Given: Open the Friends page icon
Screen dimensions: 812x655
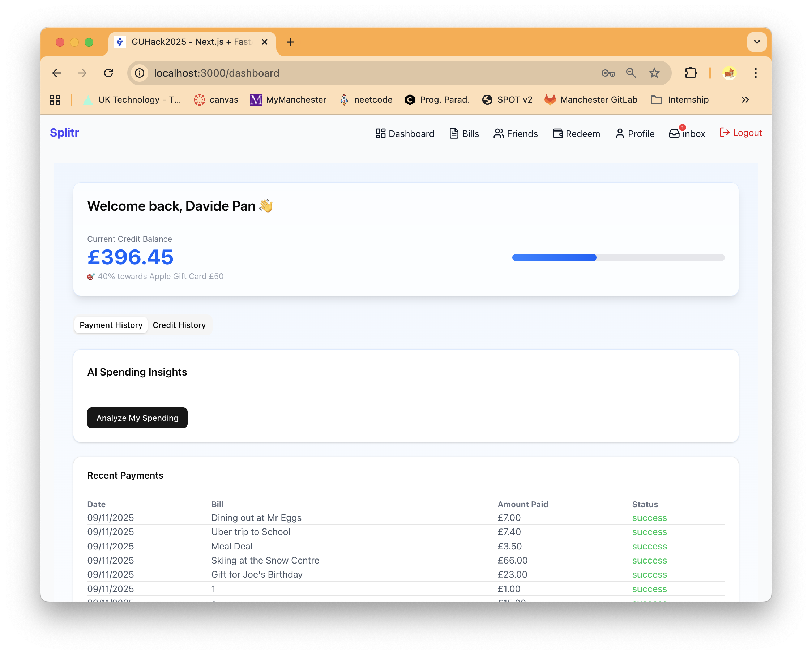Looking at the screenshot, I should 499,133.
